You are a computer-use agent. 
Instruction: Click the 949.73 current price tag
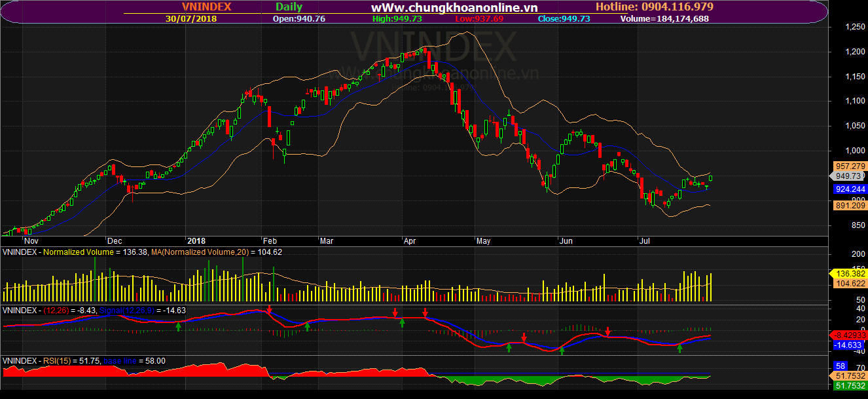pos(848,176)
